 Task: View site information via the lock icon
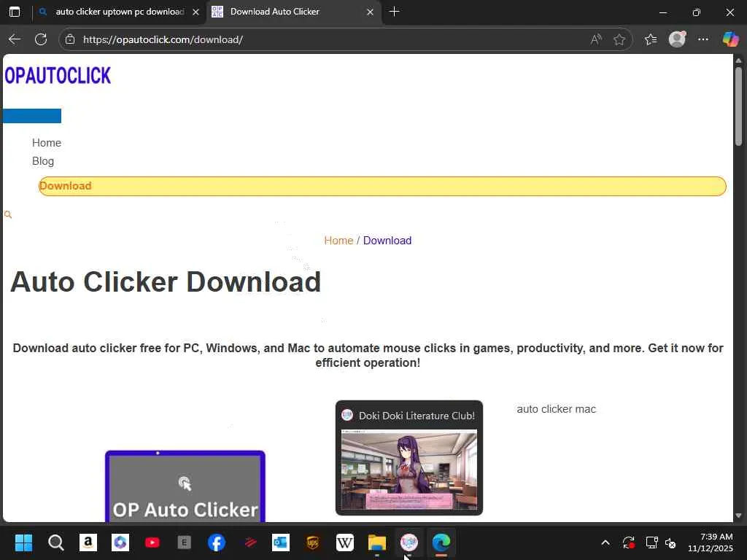point(70,39)
